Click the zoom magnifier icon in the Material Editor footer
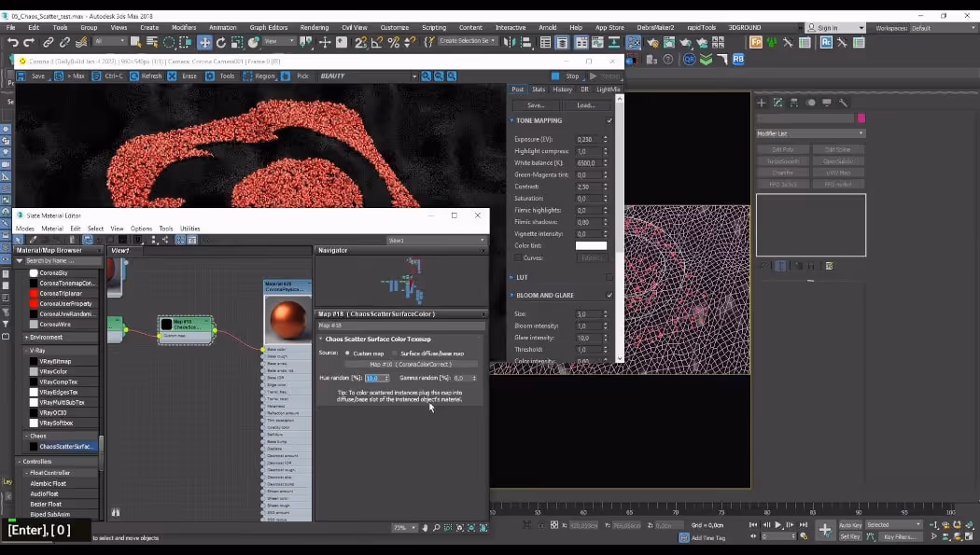The height and width of the screenshot is (555, 980). (436, 528)
